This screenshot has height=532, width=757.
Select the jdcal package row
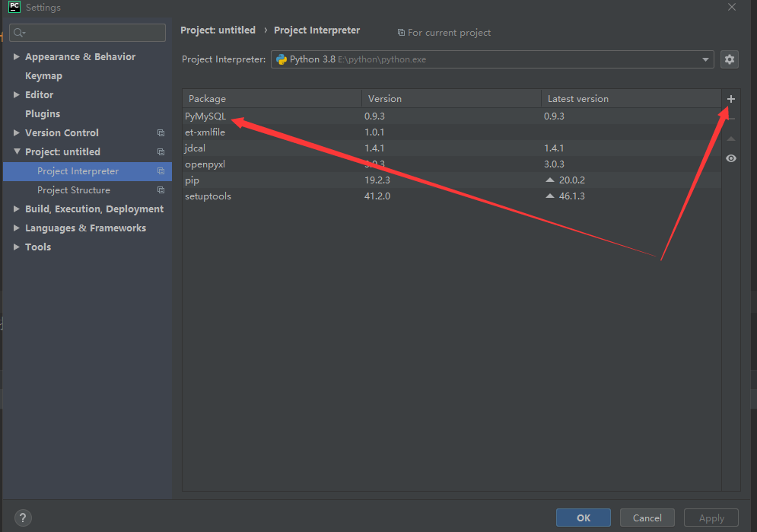[x=451, y=148]
